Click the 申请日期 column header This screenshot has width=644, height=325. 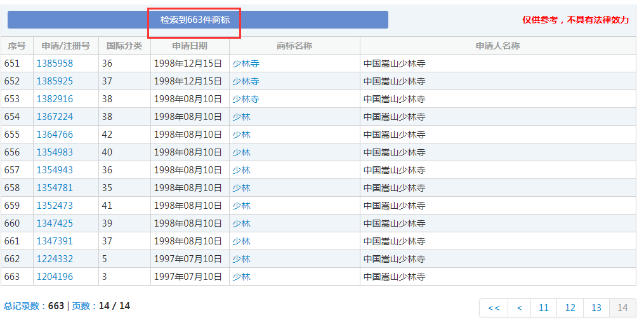point(190,46)
